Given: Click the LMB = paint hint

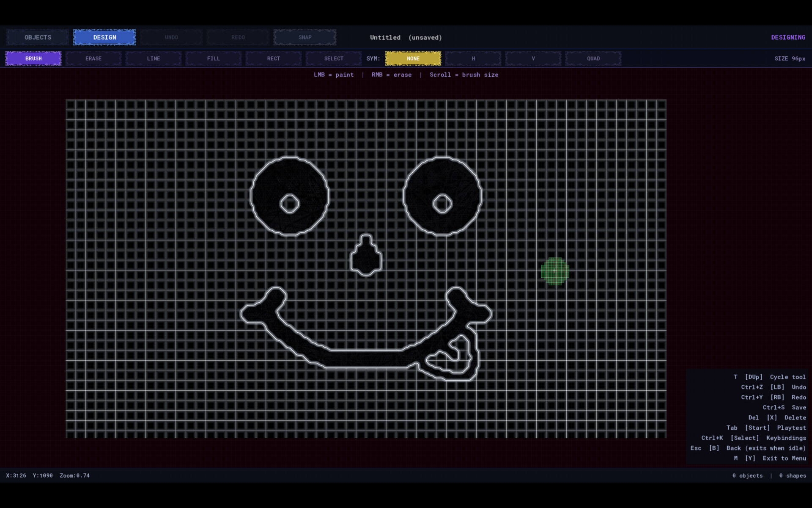Looking at the screenshot, I should (334, 75).
